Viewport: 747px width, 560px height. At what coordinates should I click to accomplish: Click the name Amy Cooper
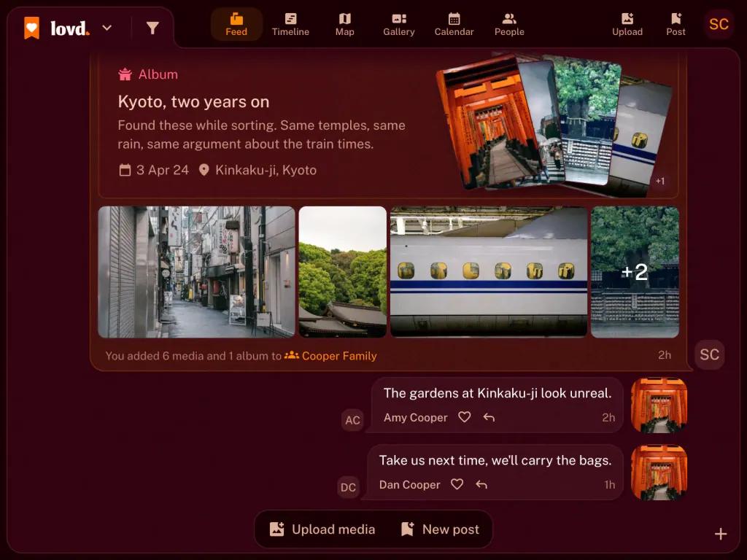[415, 418]
